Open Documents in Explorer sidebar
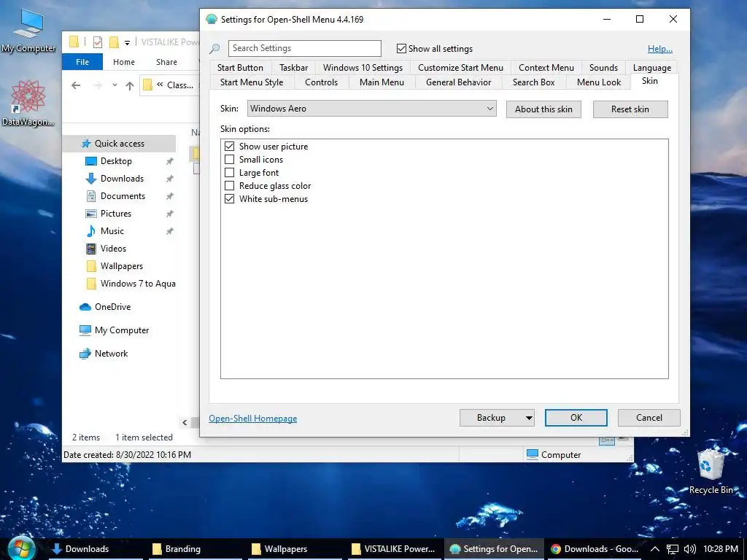This screenshot has width=747, height=560. tap(123, 196)
